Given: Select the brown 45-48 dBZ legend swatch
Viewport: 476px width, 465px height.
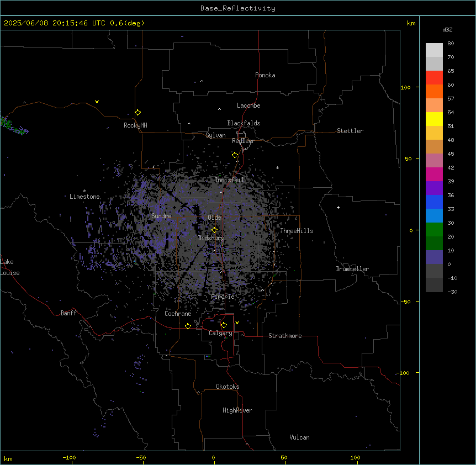Looking at the screenshot, I should point(434,146).
